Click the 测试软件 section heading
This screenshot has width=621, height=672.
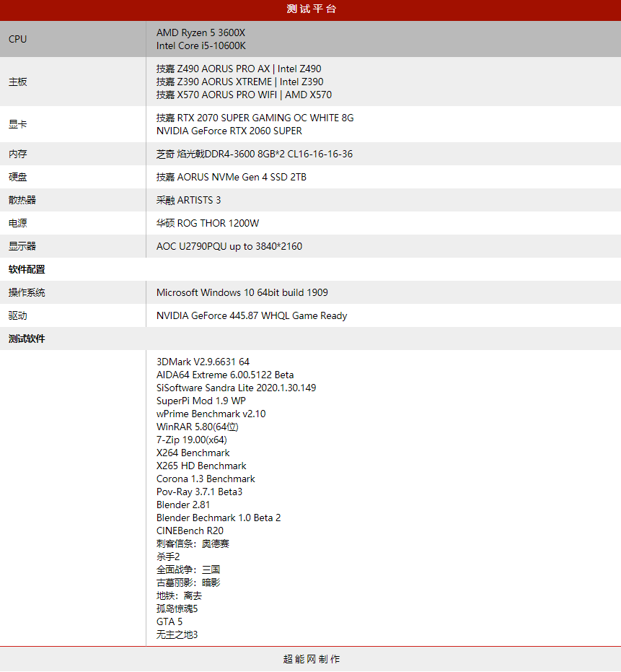(27, 339)
